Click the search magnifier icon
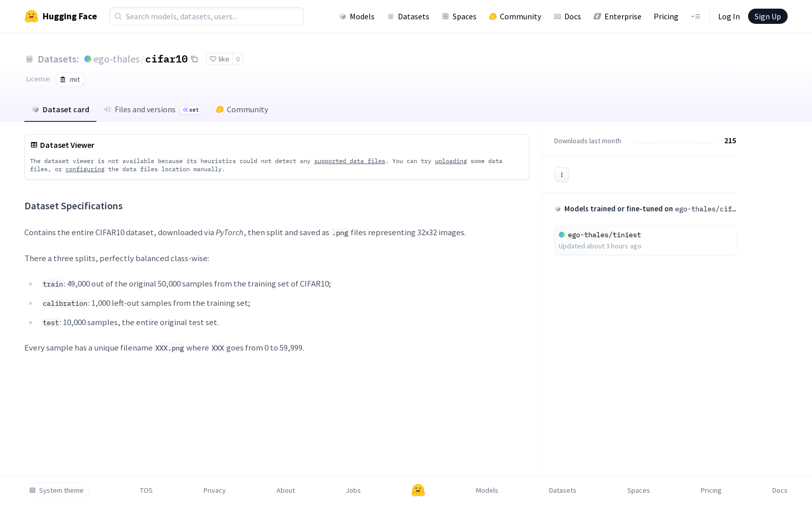This screenshot has height=508, width=812. pyautogui.click(x=118, y=16)
